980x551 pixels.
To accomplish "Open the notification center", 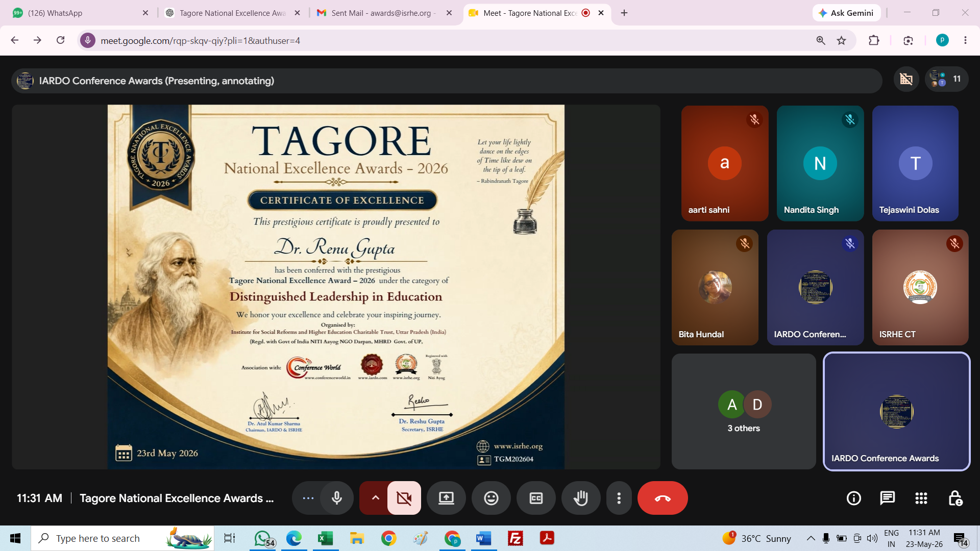I will 961,538.
